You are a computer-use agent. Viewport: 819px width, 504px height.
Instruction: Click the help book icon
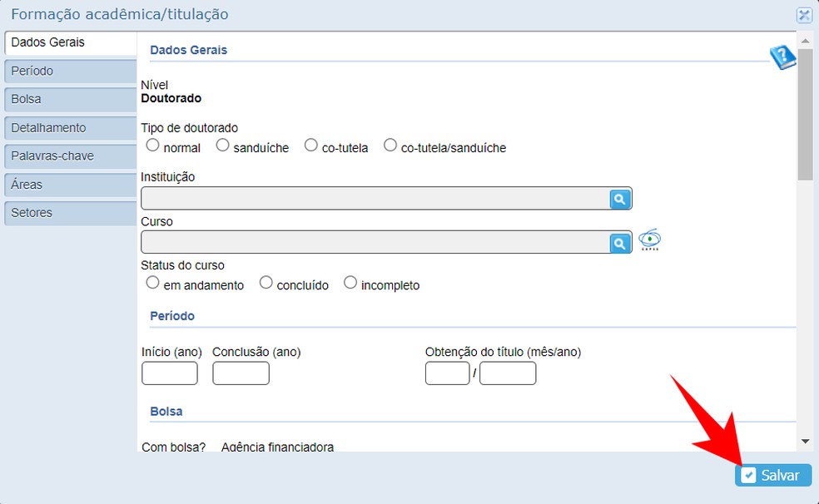tap(782, 57)
